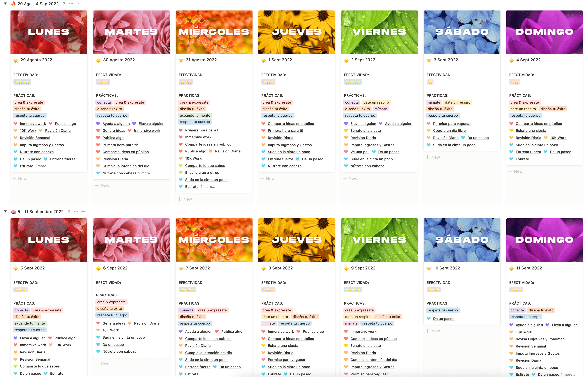
Task: Open the 11 Sept 2022 card title
Action: 529,268
